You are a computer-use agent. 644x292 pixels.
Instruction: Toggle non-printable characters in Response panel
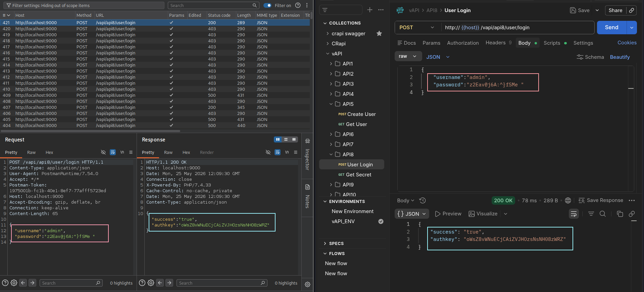(x=268, y=152)
